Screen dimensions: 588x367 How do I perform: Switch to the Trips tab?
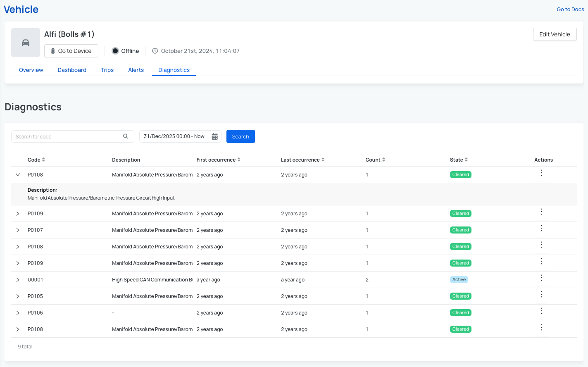(x=107, y=70)
